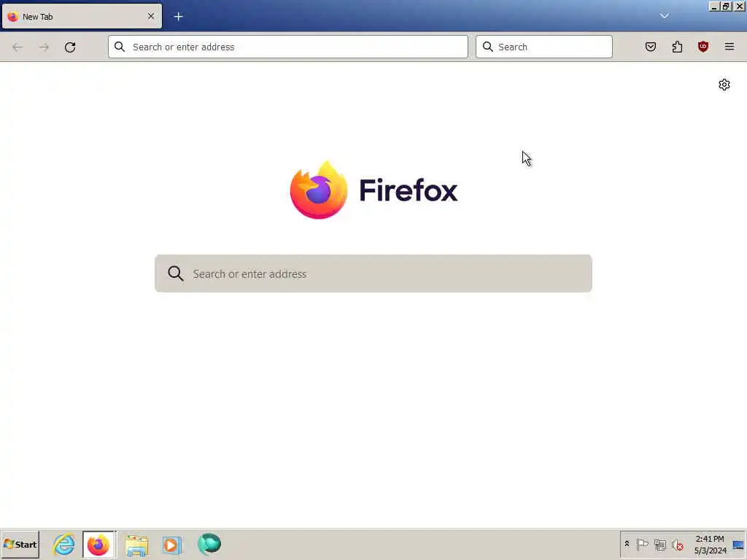Click the Firefox logo on page
The width and height of the screenshot is (747, 560).
(x=373, y=190)
